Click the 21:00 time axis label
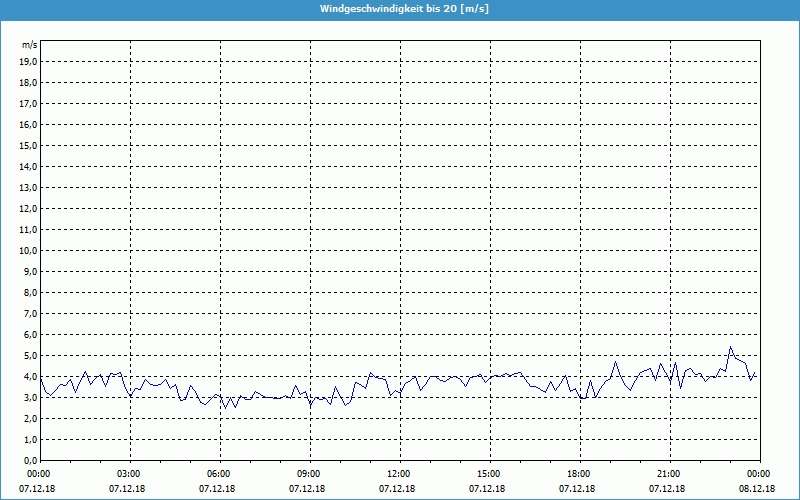 click(x=668, y=473)
